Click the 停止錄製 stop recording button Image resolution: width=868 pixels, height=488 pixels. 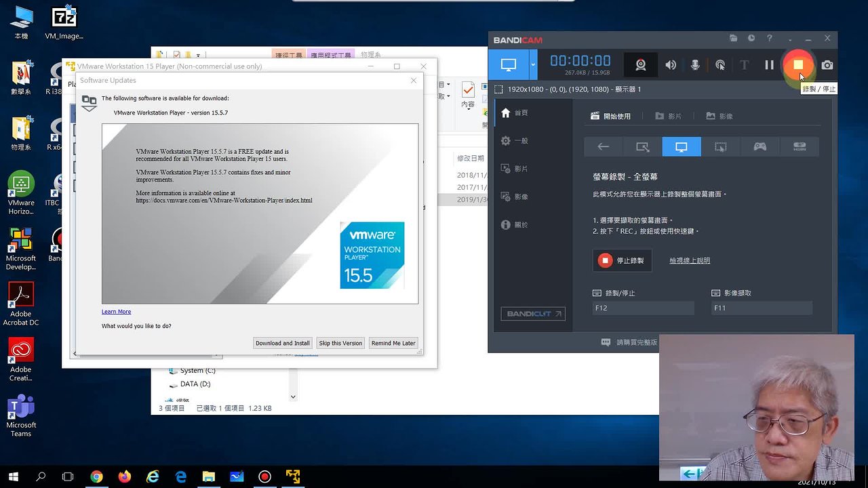coord(623,261)
